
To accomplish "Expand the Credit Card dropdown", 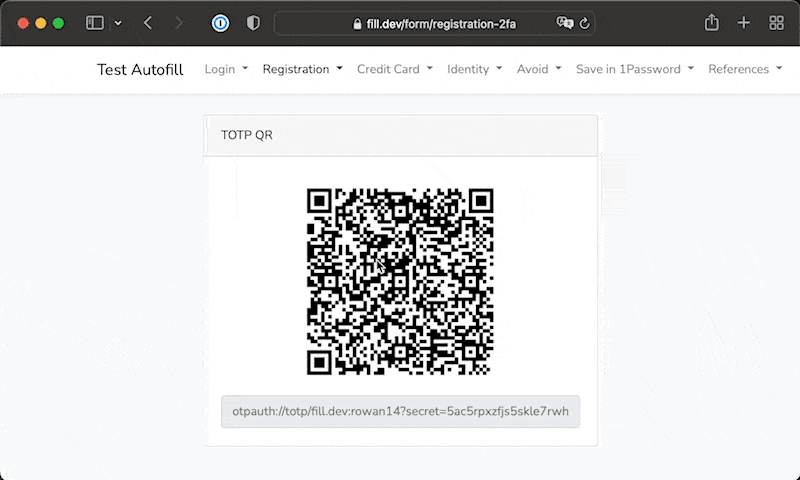I will coord(394,69).
